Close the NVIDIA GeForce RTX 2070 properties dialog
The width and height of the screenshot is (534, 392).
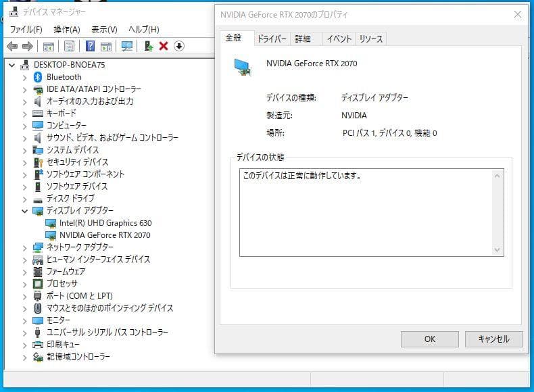tap(517, 14)
